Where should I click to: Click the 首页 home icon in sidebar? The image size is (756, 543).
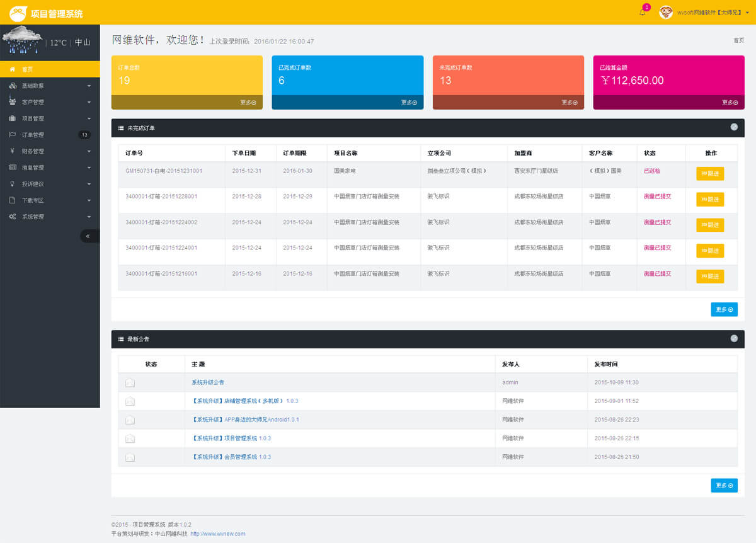[x=13, y=69]
